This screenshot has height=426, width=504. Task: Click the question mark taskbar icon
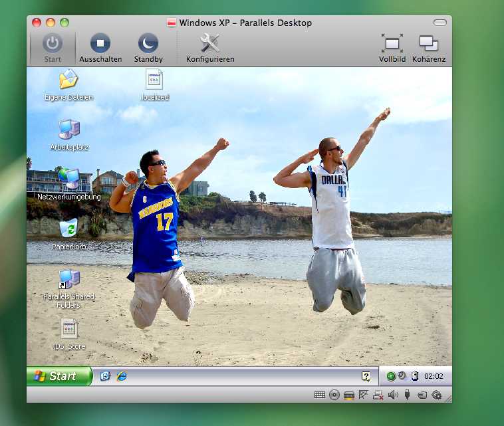366,376
